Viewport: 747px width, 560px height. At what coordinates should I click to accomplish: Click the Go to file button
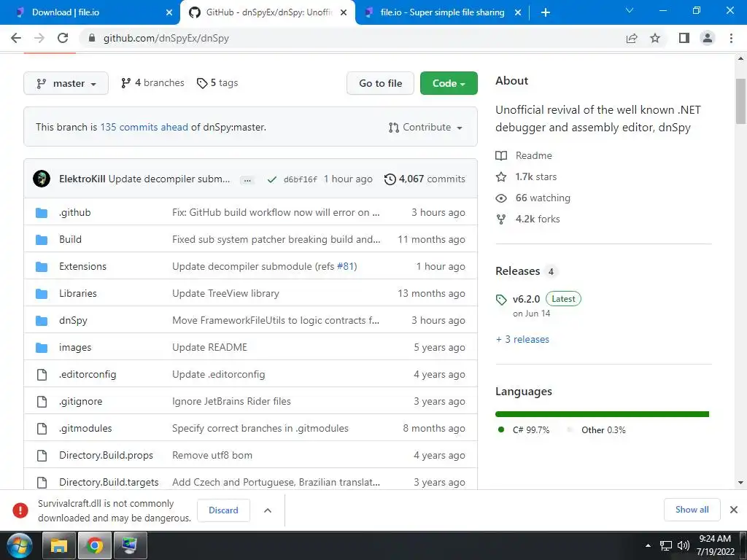coord(380,83)
